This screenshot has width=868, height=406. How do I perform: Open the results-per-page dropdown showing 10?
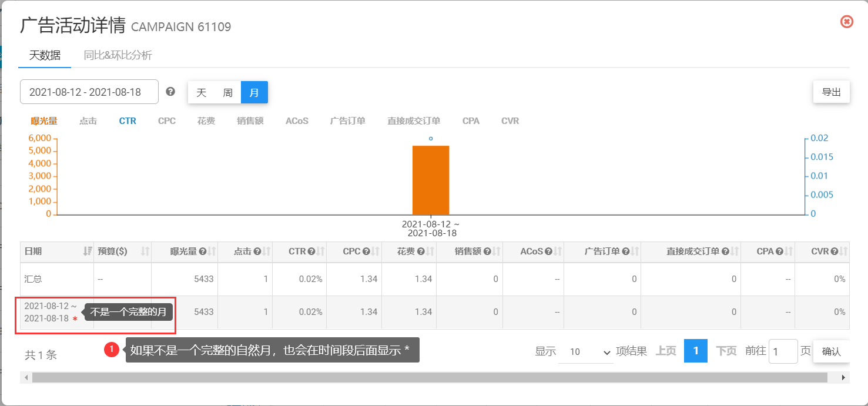pos(586,351)
